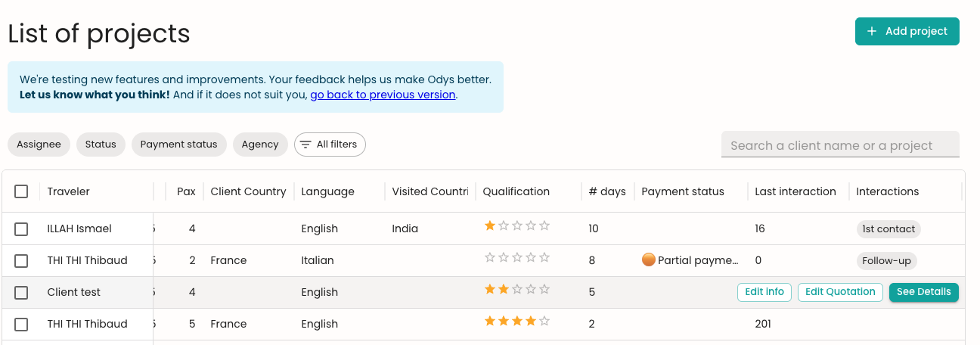The width and height of the screenshot is (980, 345).
Task: Click the filter lines icon in All filters
Action: 305,145
